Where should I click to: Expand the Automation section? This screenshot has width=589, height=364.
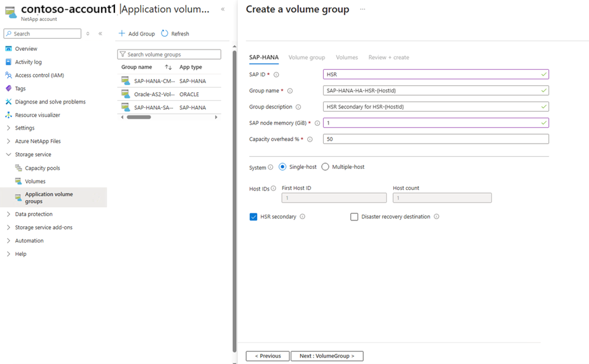pyautogui.click(x=8, y=241)
